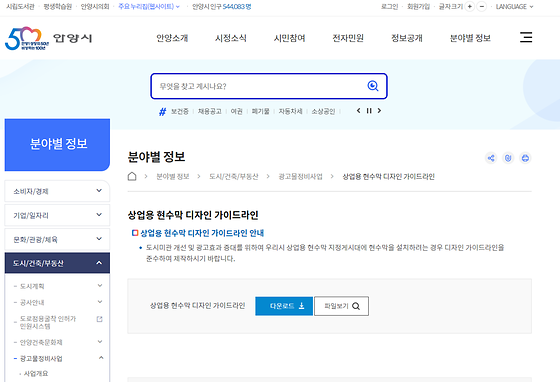This screenshot has width=560, height=382.
Task: Click the 채용공고 keyword tag
Action: pos(210,111)
